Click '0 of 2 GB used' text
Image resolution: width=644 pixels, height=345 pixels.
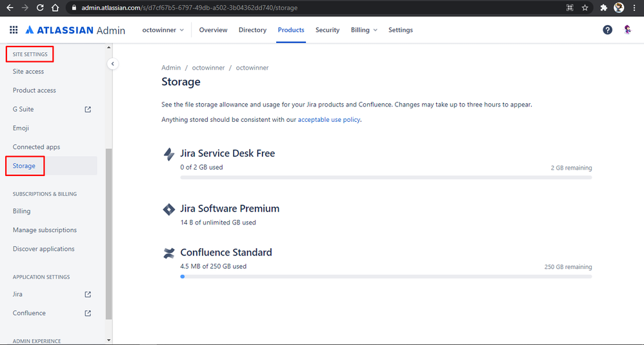click(201, 168)
